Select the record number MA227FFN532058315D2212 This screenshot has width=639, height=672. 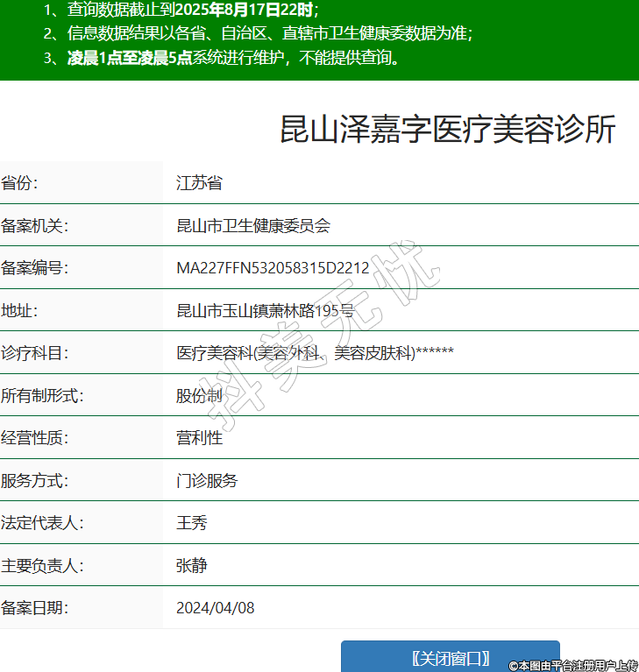[x=273, y=268]
